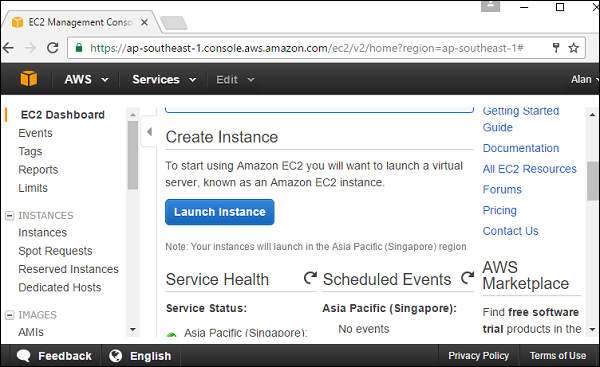Reload the page with the refresh icon
Viewport: 600px width, 367px height.
(52, 48)
